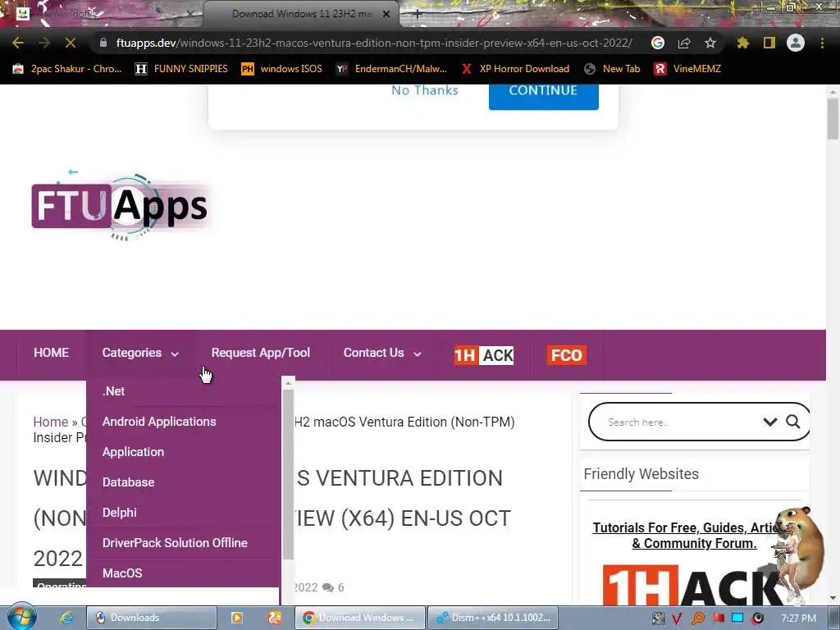Go to HOME in navigation bar
This screenshot has width=840, height=630.
click(52, 353)
